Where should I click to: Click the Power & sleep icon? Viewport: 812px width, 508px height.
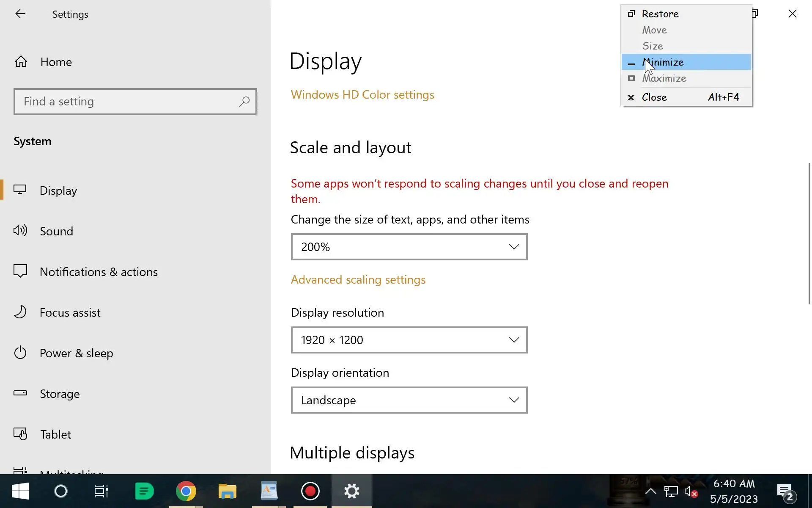point(20,353)
